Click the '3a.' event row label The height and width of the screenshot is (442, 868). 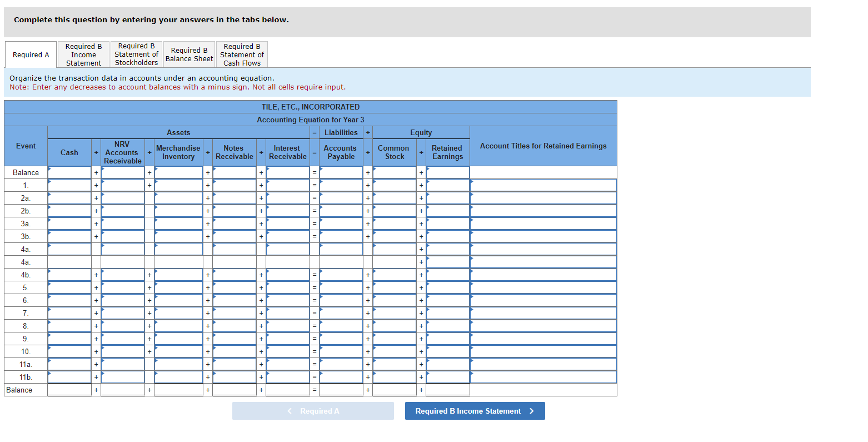click(x=26, y=224)
